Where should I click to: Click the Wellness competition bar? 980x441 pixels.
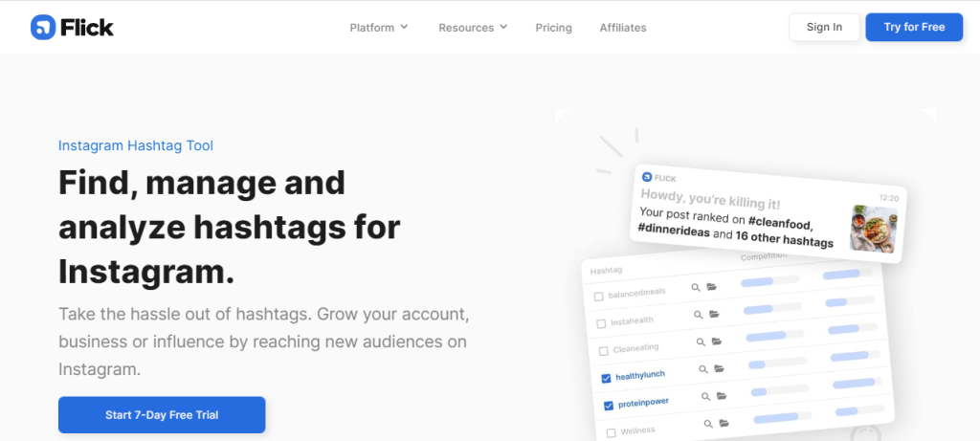point(783,417)
